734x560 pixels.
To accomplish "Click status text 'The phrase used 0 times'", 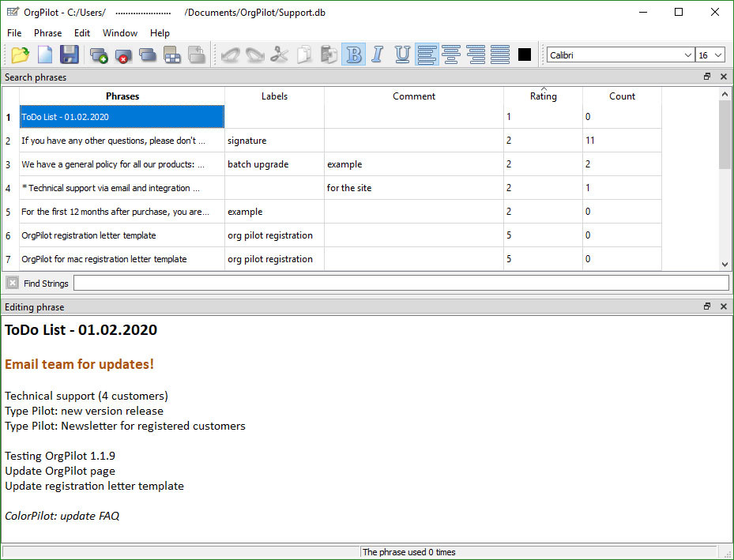I will coord(408,552).
